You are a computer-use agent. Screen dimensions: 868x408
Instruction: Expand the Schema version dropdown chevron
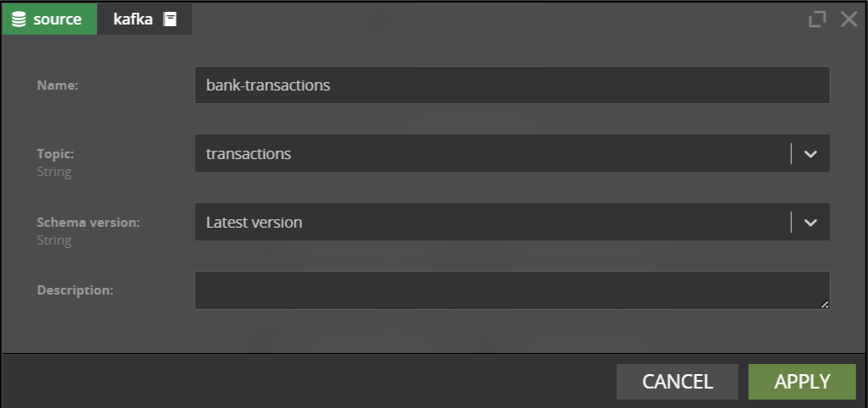coord(810,223)
